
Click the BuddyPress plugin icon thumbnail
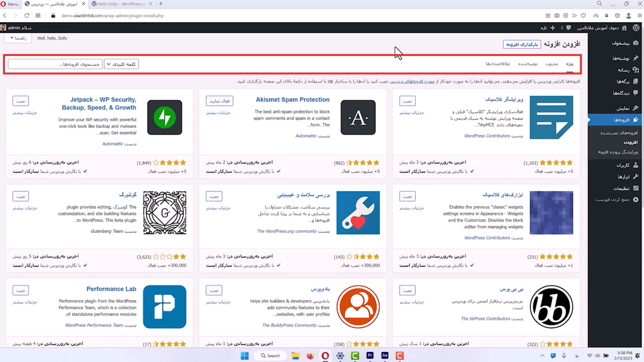click(x=358, y=307)
